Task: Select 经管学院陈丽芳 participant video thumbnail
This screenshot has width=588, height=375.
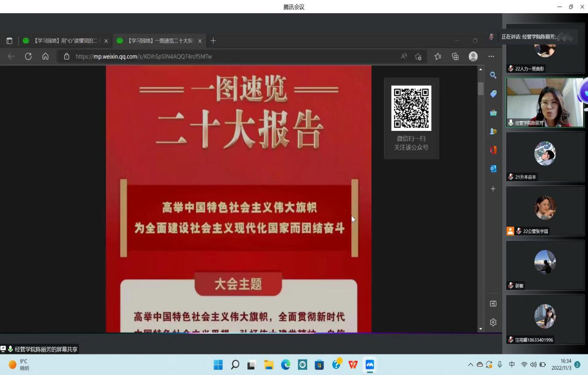Action: [545, 103]
